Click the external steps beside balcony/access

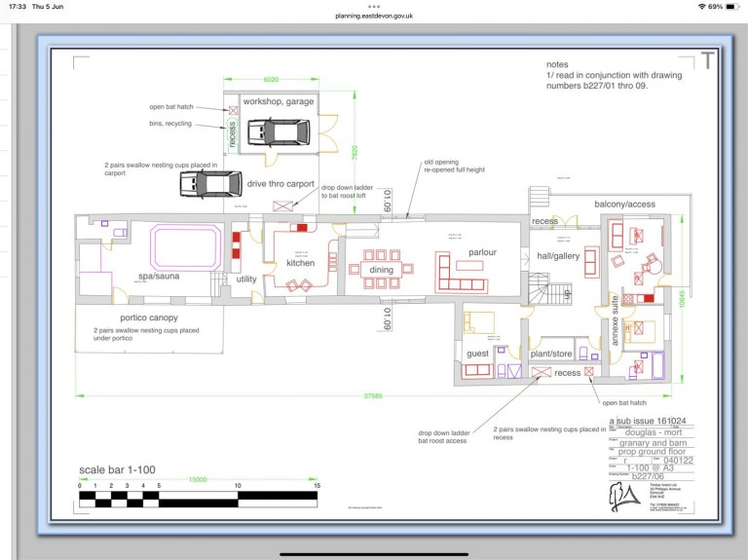point(540,197)
